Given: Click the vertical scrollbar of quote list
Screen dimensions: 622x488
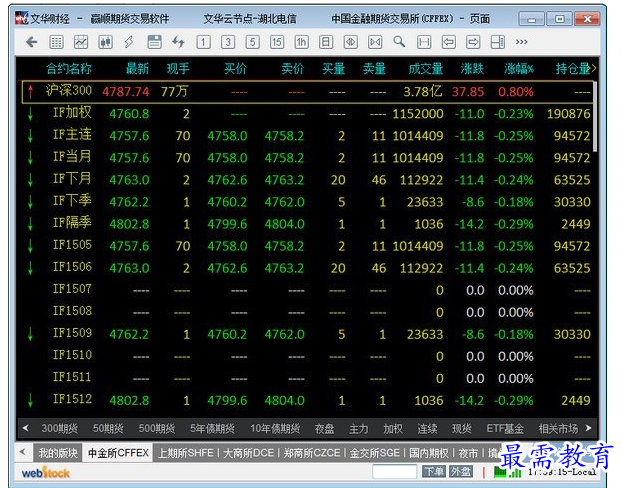Looking at the screenshot, I should click(x=595, y=116).
